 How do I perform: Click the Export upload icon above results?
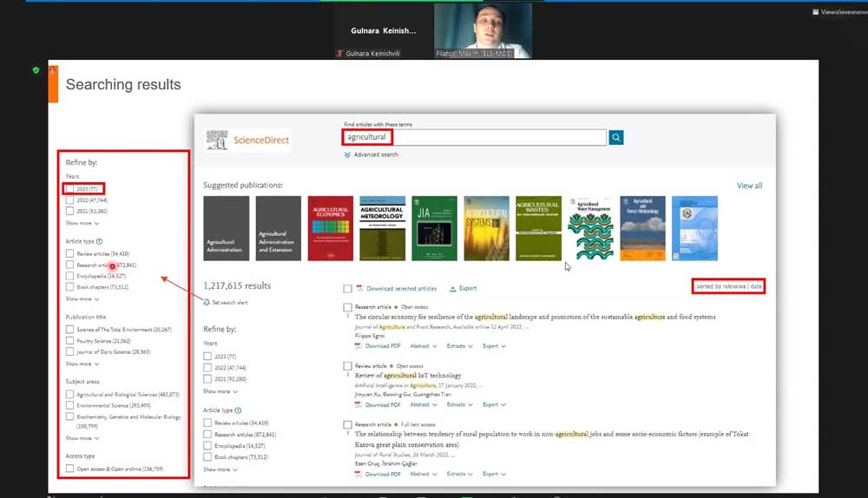453,289
